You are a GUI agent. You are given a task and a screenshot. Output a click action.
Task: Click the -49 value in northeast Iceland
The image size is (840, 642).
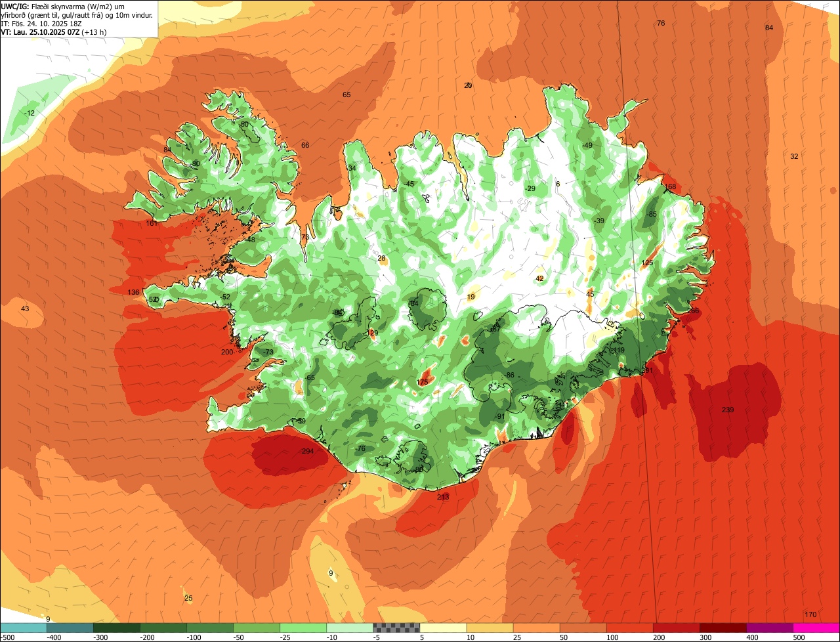point(587,145)
